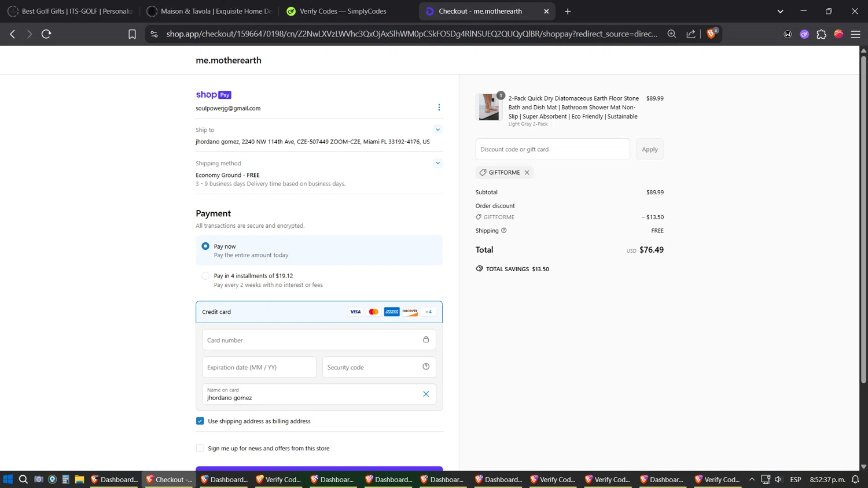Click the purple pay button at page bottom
The width and height of the screenshot is (868, 488).
point(319,468)
